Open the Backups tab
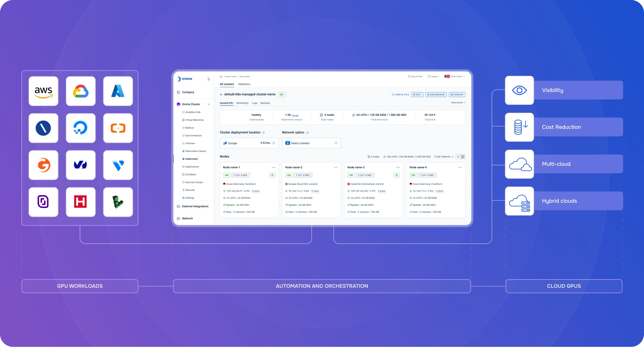This screenshot has width=644, height=347. 265,103
